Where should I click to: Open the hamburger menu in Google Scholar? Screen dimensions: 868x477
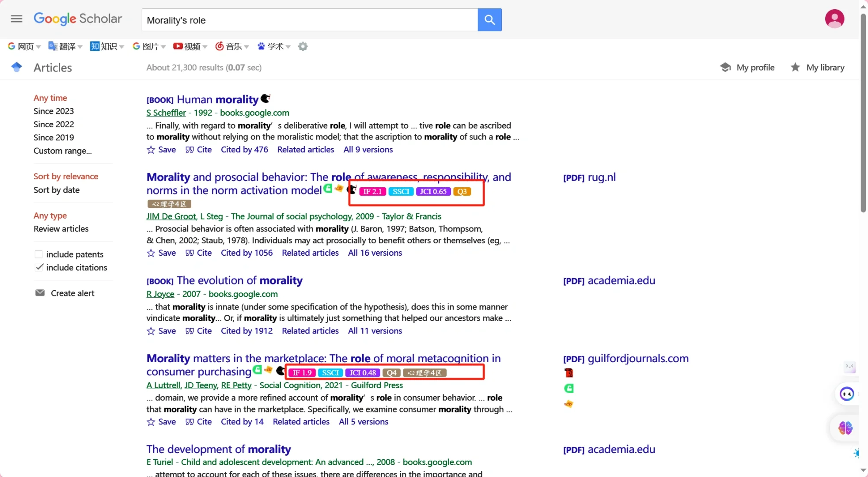16,19
